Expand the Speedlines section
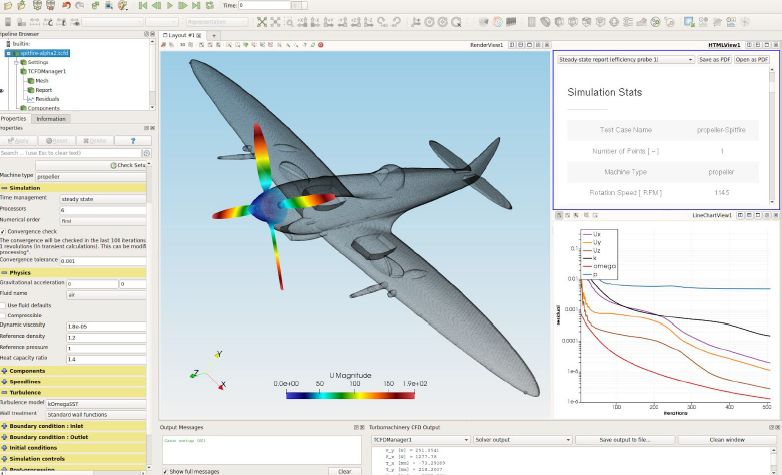 pos(73,381)
